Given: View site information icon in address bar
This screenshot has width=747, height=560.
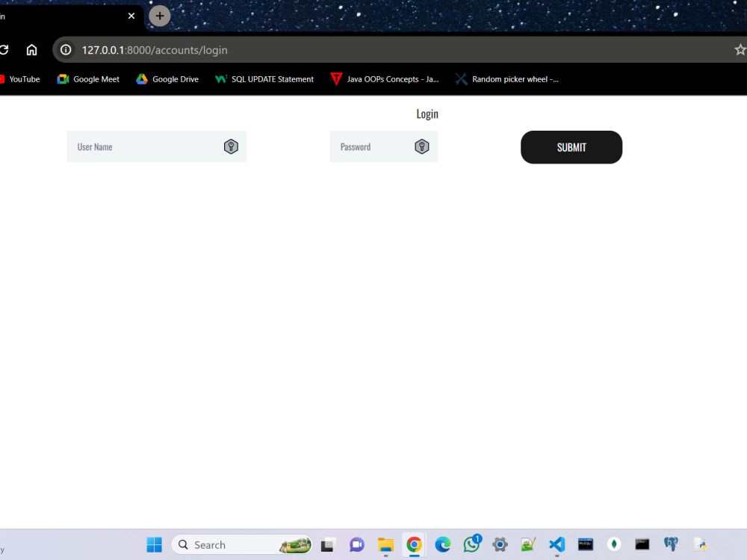Looking at the screenshot, I should (x=66, y=50).
